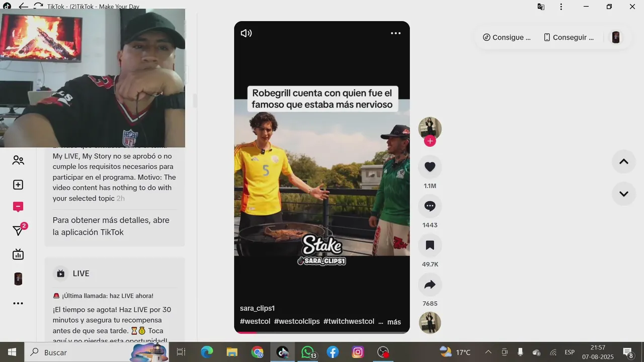Screen dimensions: 644x362
Task: Open the LIVE TV icon in sidebar
Action: [18, 254]
